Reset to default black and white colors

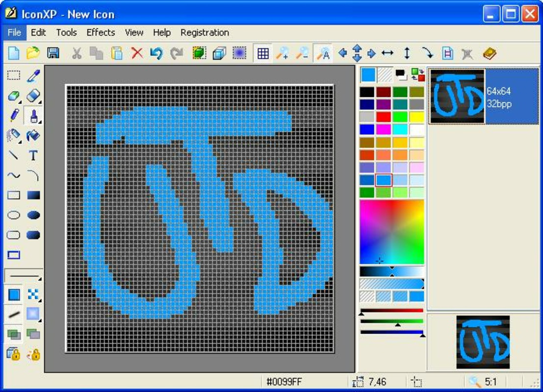tap(401, 74)
